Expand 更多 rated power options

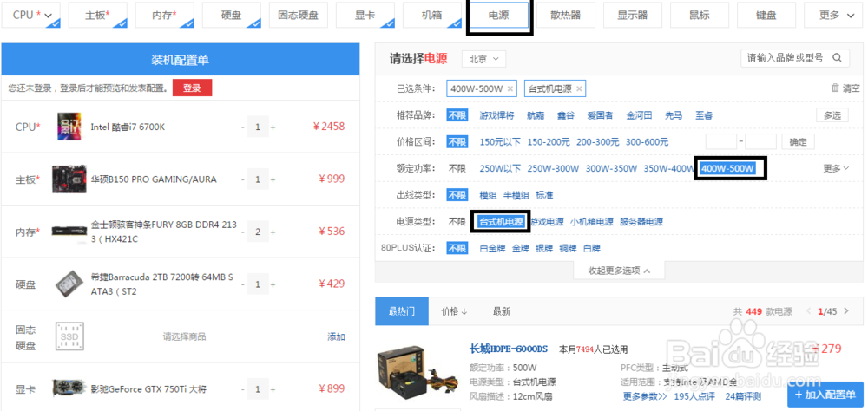point(836,169)
